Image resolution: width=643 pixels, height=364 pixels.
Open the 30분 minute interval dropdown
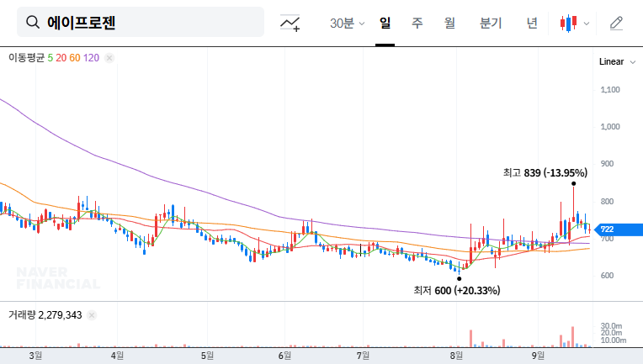click(x=347, y=23)
